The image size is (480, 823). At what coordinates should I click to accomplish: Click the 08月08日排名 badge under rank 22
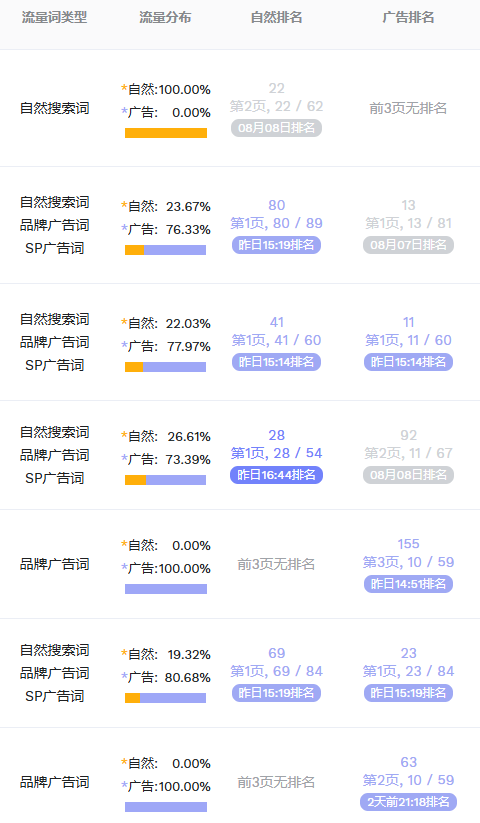[x=276, y=128]
